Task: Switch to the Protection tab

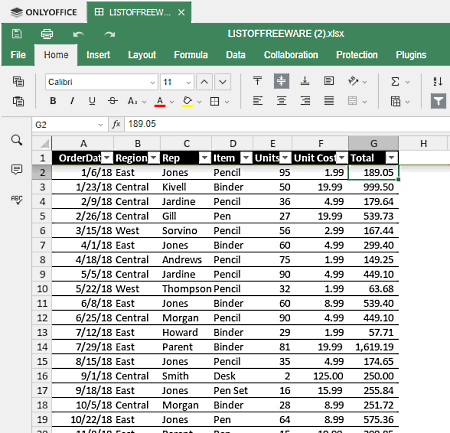Action: pyautogui.click(x=357, y=55)
